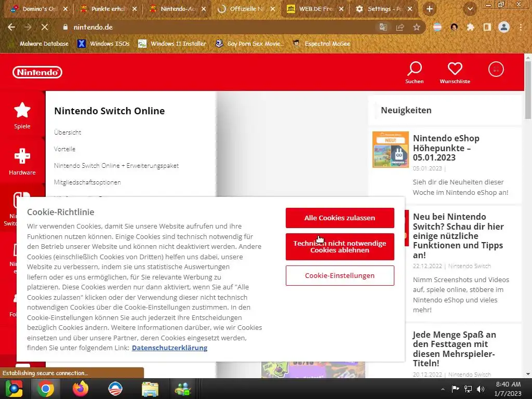Click Alle Cookies zulassen button
The height and width of the screenshot is (399, 532).
click(x=340, y=218)
